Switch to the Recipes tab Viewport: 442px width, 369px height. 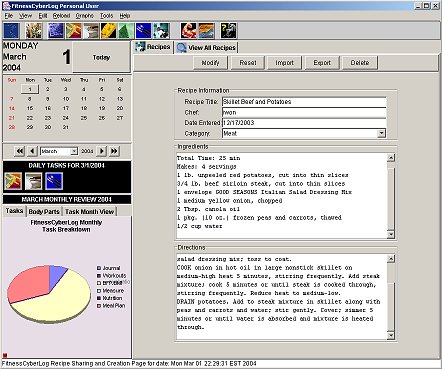(154, 47)
